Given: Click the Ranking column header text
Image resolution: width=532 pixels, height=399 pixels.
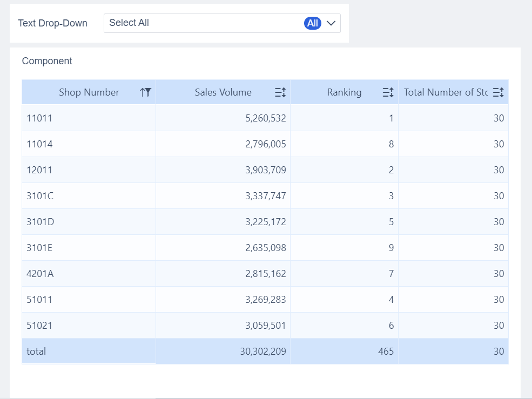Looking at the screenshot, I should [344, 92].
